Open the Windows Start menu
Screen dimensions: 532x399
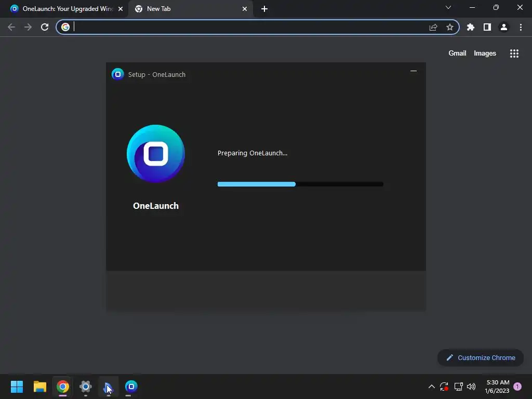pyautogui.click(x=17, y=387)
